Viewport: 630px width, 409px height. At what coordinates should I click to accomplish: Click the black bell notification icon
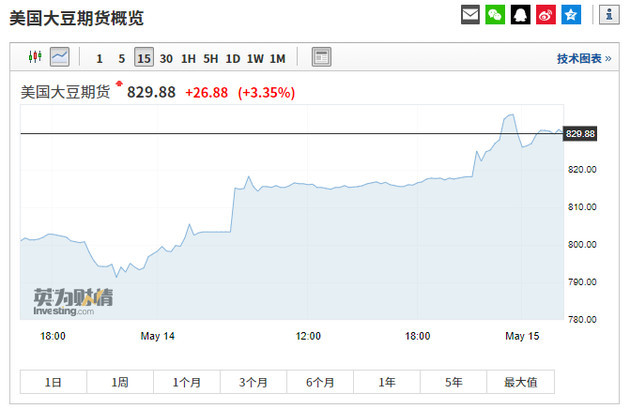(x=520, y=14)
